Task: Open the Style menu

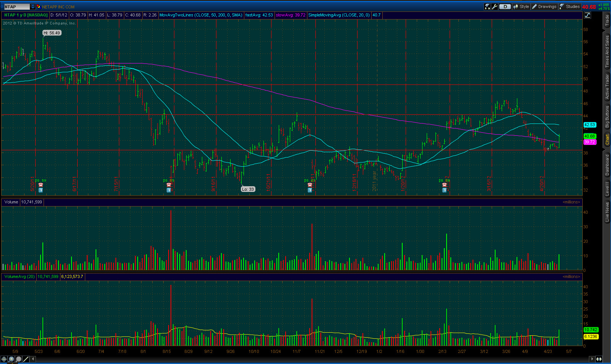Action: (x=521, y=6)
